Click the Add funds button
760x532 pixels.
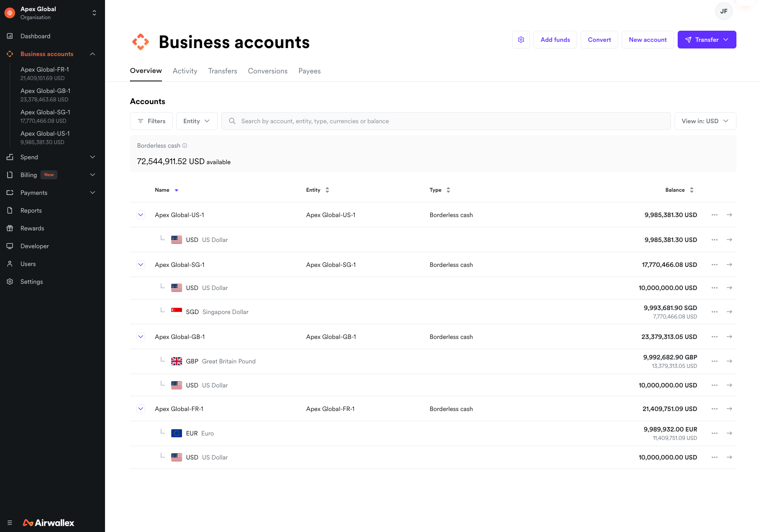point(555,40)
